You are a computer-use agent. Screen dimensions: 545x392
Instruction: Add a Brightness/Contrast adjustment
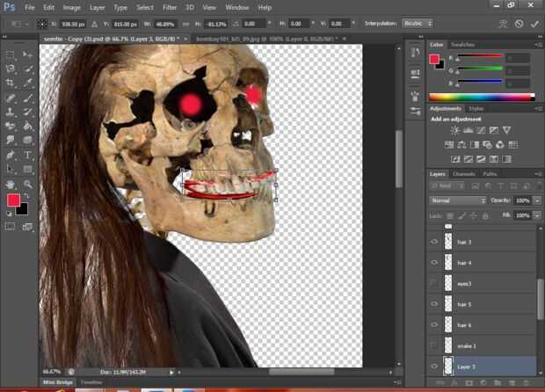(x=455, y=130)
